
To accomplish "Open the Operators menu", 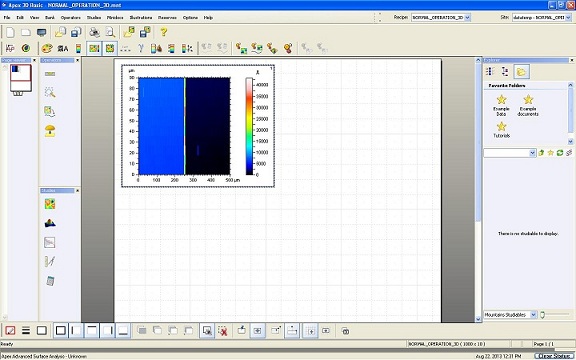I will point(71,18).
